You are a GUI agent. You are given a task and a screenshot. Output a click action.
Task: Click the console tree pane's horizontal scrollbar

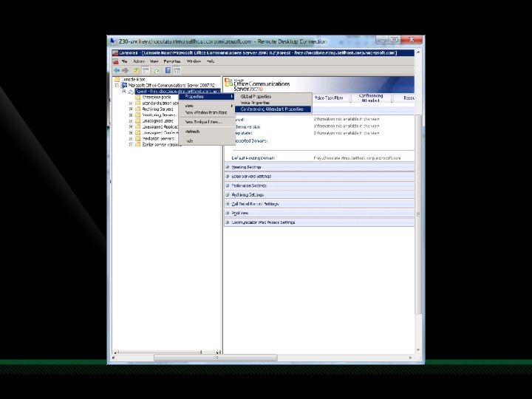coord(166,352)
